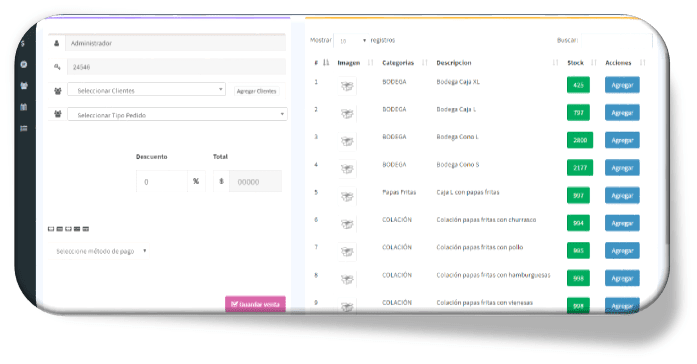Sort by Categorias column sort arrows

(x=425, y=63)
